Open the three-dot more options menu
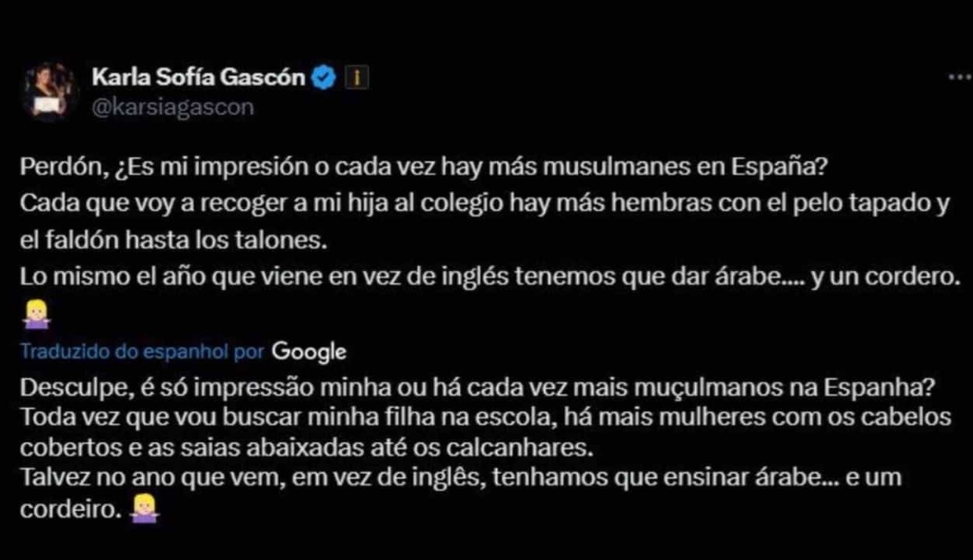 coord(959,78)
